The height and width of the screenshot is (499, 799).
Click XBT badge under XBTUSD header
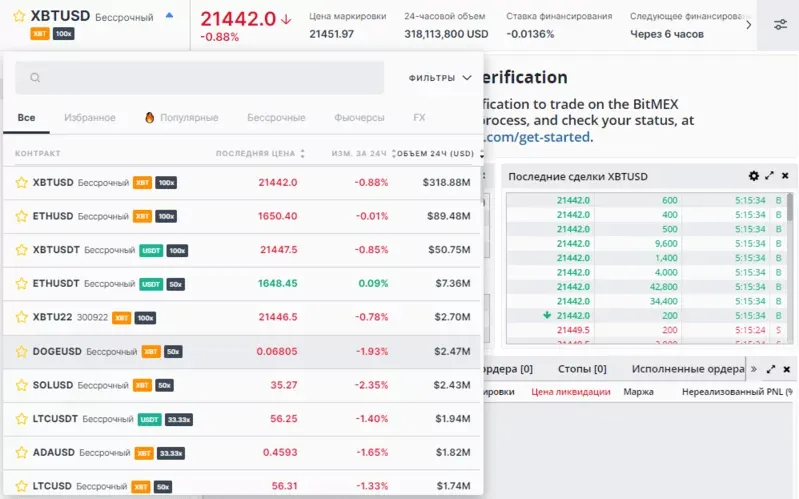coord(40,34)
